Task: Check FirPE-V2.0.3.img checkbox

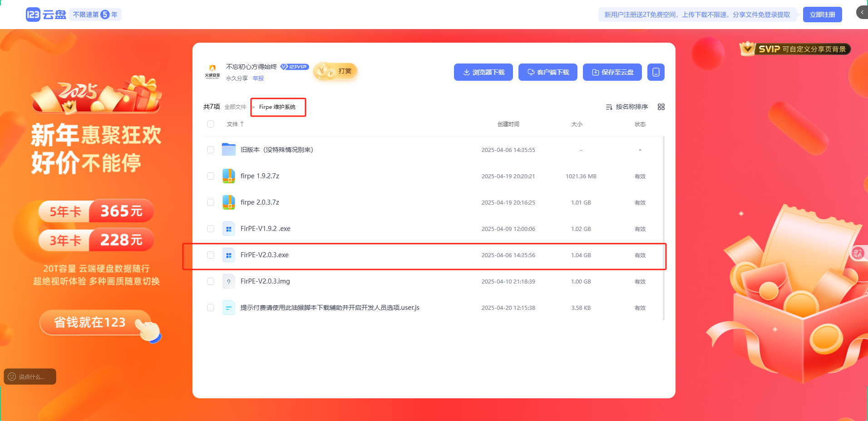Action: pos(211,281)
